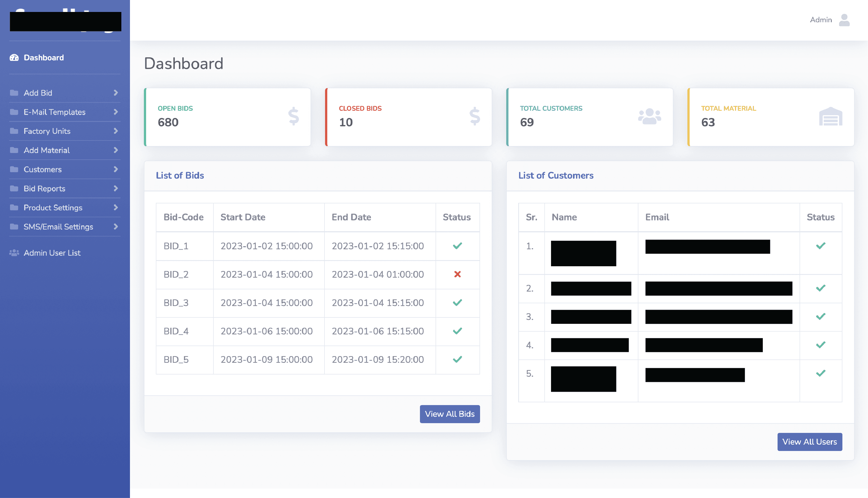Click the status checkmark for customer 3
This screenshot has width=868, height=498.
click(820, 317)
